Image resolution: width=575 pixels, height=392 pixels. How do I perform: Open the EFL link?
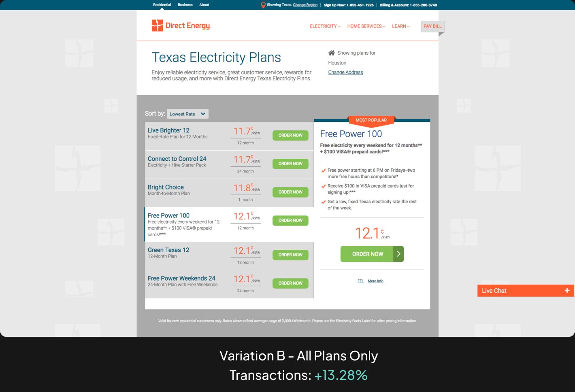point(360,281)
